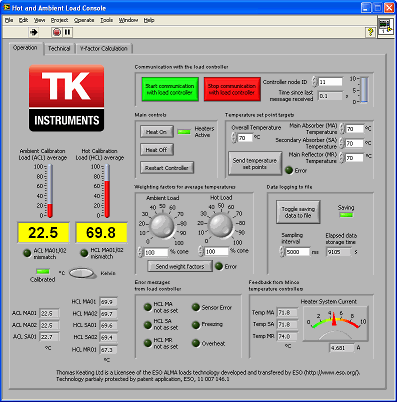Click Send temperature set points button

click(255, 163)
